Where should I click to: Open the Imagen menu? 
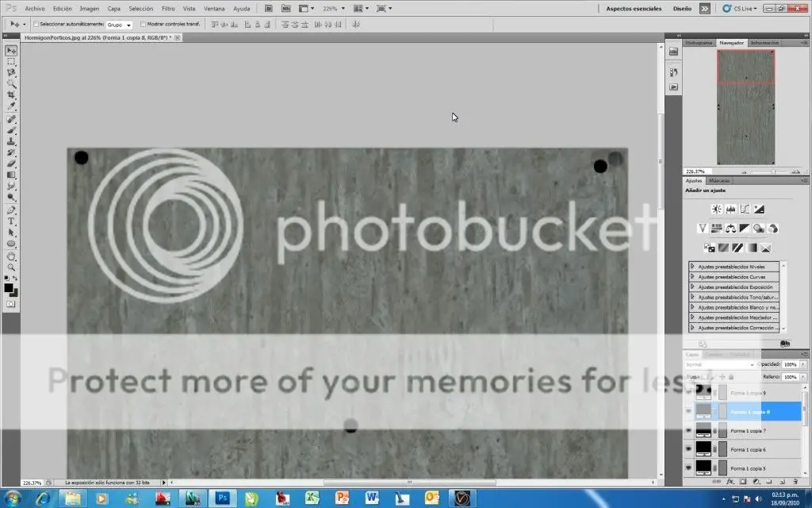[89, 9]
